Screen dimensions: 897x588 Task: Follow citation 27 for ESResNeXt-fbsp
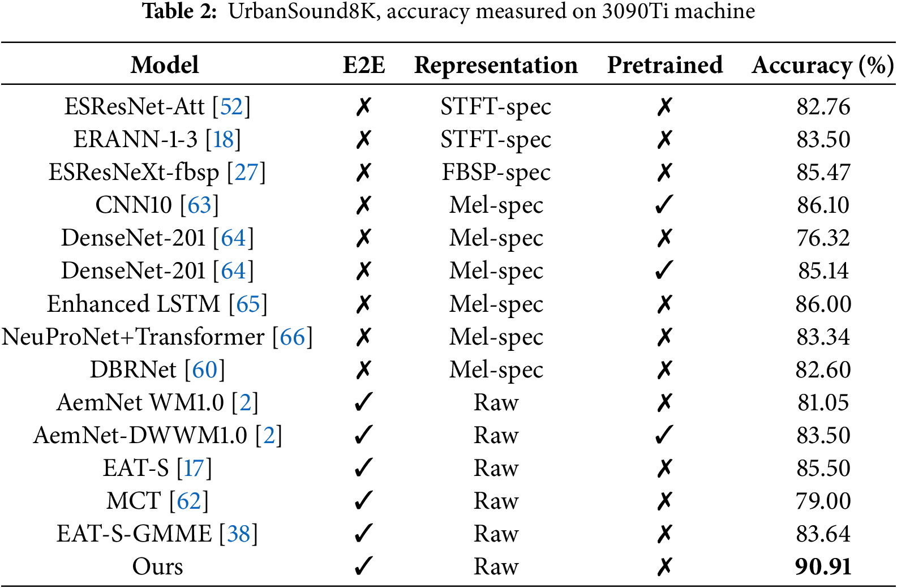tap(246, 172)
